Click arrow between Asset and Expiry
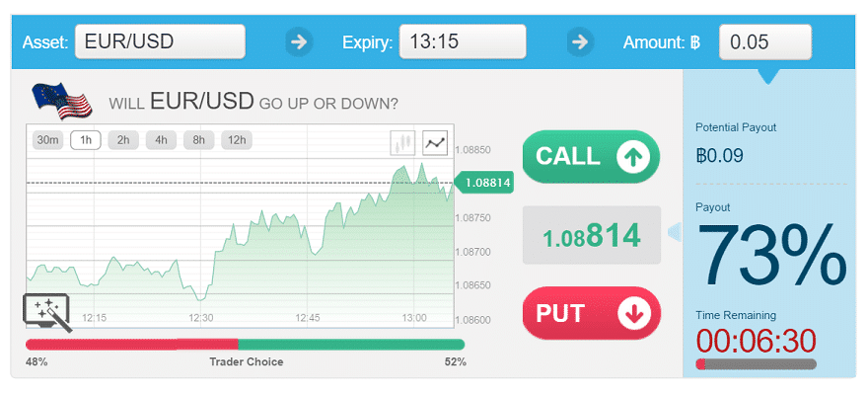The height and width of the screenshot is (395, 868). [299, 42]
